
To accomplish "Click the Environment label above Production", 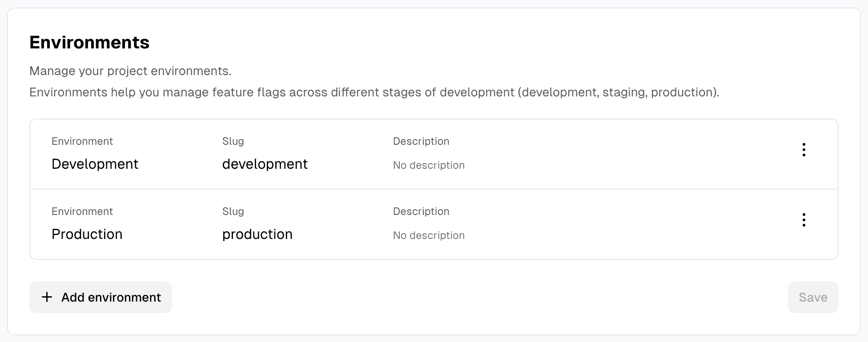I will coord(82,211).
